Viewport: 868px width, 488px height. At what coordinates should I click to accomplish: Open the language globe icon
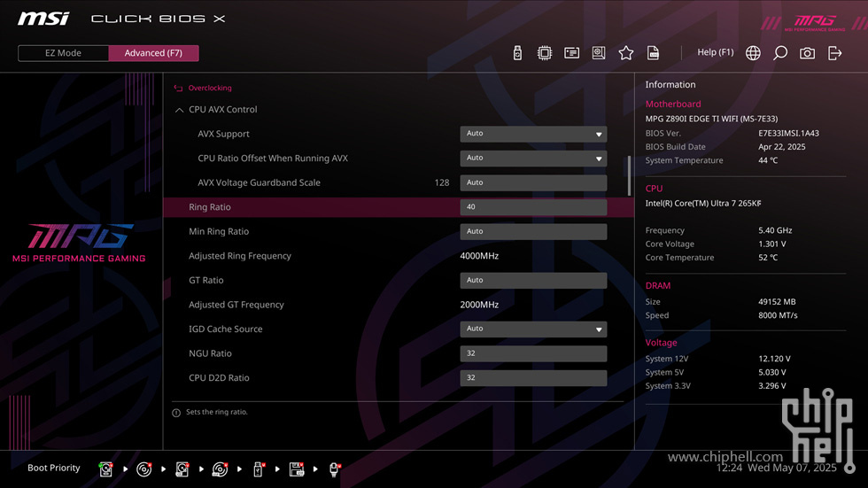pos(753,53)
